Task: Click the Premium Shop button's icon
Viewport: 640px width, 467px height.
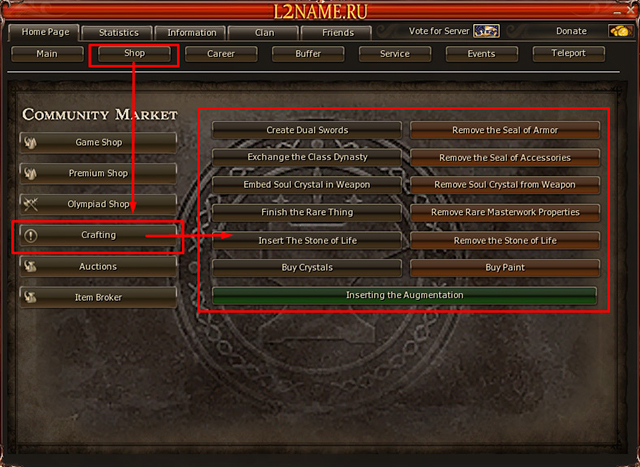Action: [x=30, y=173]
